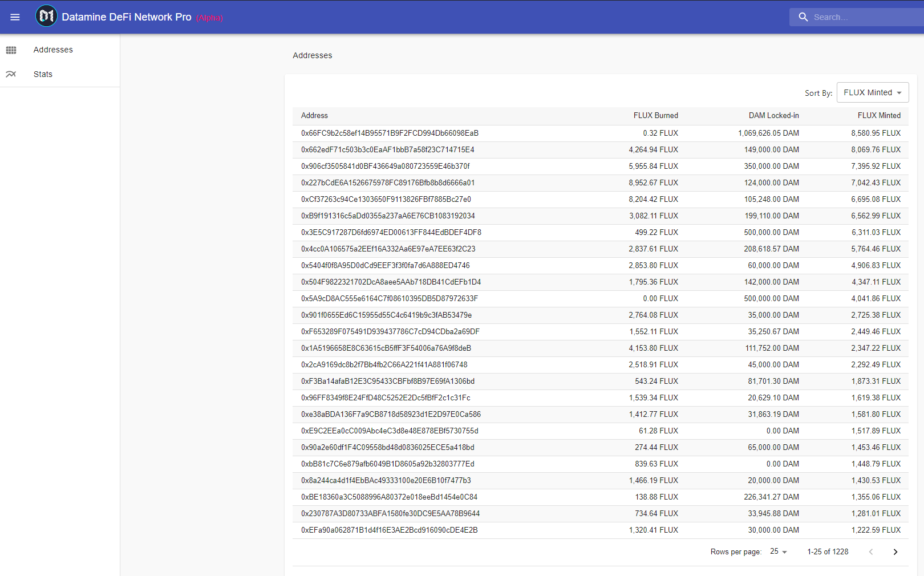Screen dimensions: 924x576
Task: Select address 0x4cc0A106575a2EEf16A332Aa6E97eA7EE63f2C23
Action: [388, 249]
